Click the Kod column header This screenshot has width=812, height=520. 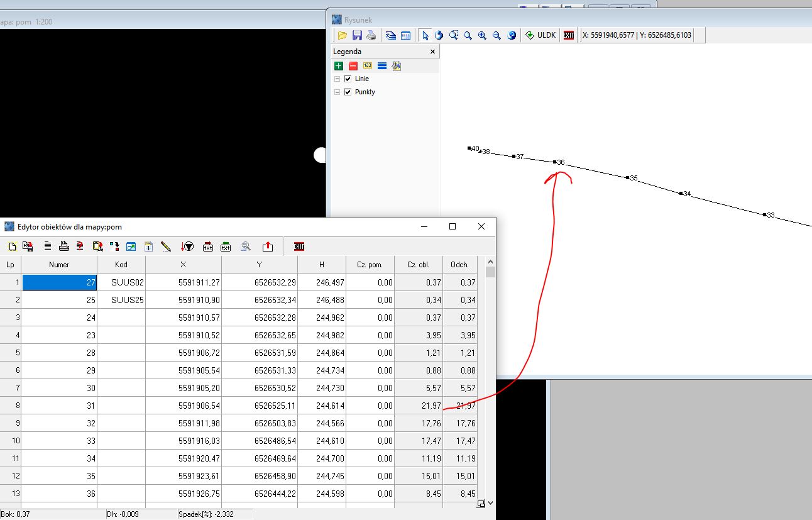pyautogui.click(x=121, y=265)
